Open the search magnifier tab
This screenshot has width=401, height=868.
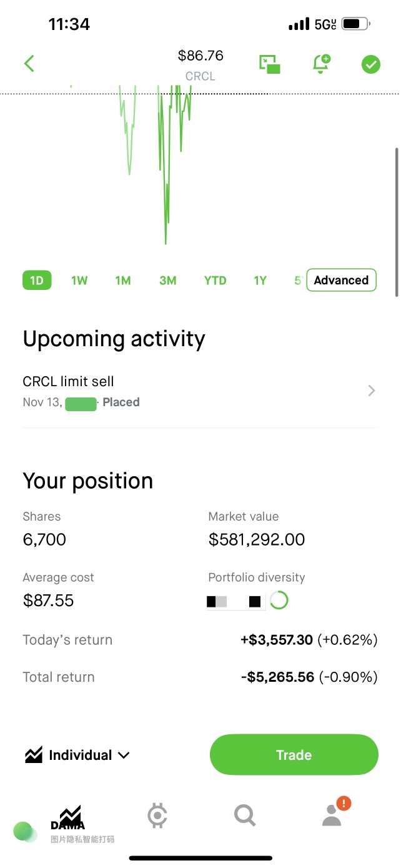coord(245,816)
